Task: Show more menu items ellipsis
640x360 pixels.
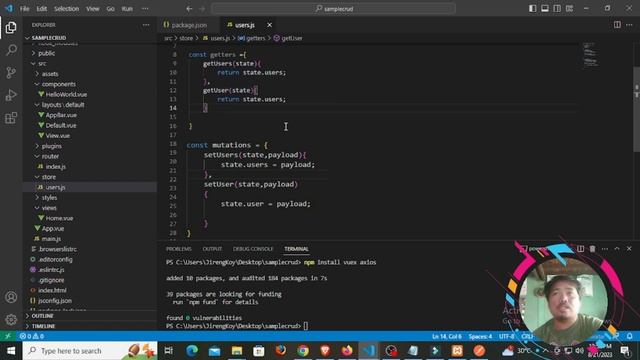Action: click(x=145, y=9)
